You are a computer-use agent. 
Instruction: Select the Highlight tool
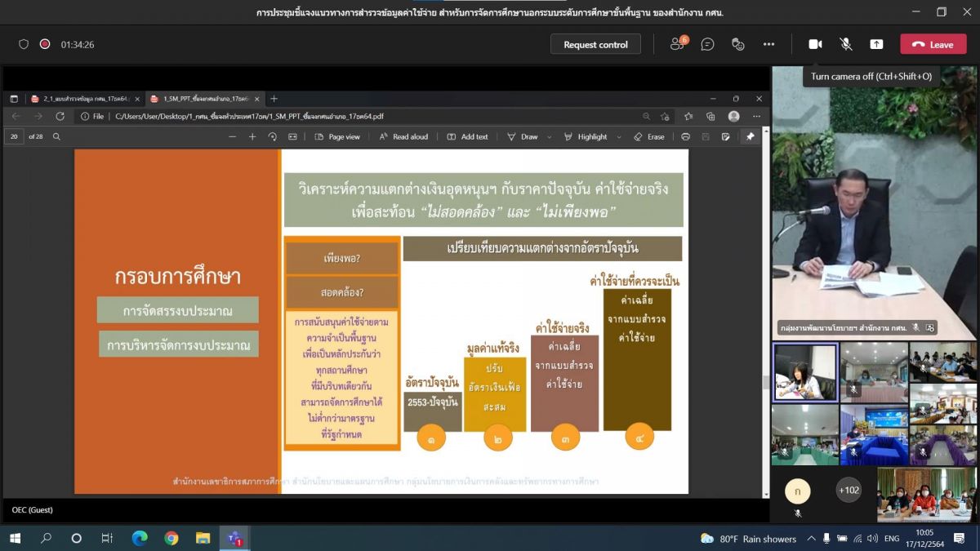click(586, 136)
